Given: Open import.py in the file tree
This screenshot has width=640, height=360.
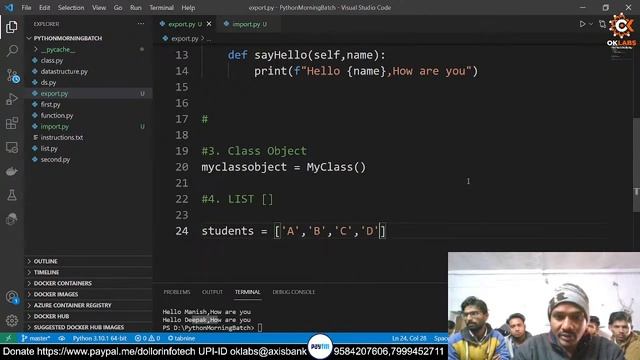Looking at the screenshot, I should [x=54, y=127].
